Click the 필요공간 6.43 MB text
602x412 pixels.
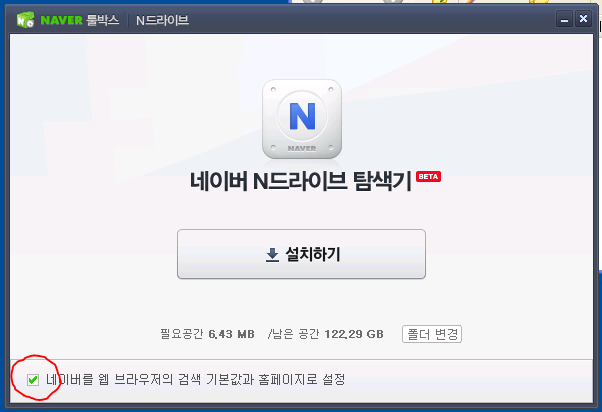point(207,334)
